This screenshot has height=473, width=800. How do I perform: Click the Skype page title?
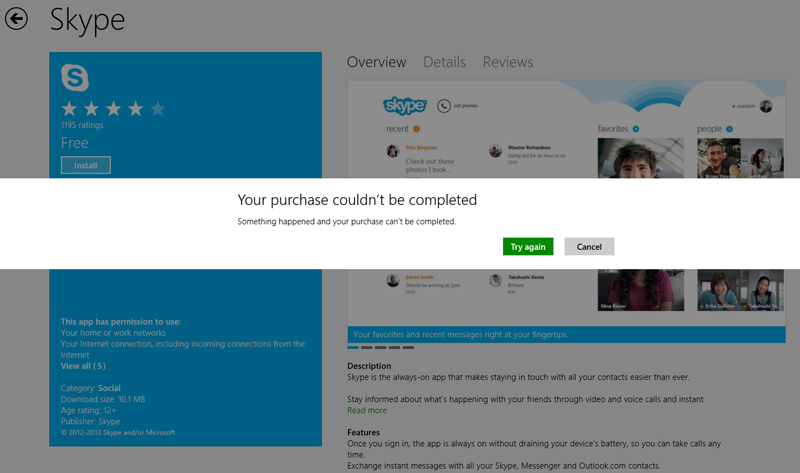pos(87,21)
